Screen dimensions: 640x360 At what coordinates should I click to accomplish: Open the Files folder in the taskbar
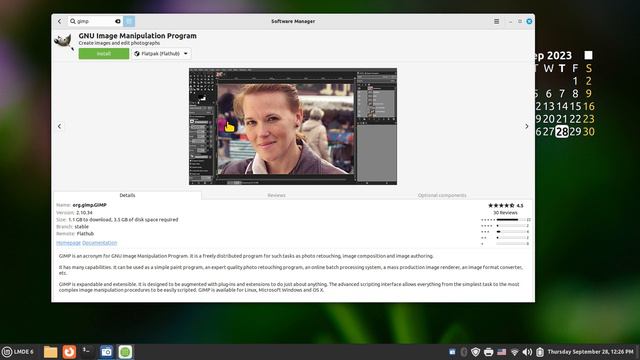51,351
